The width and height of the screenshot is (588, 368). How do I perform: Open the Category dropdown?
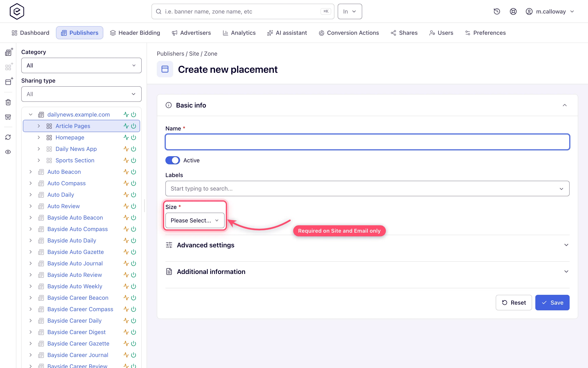[81, 65]
